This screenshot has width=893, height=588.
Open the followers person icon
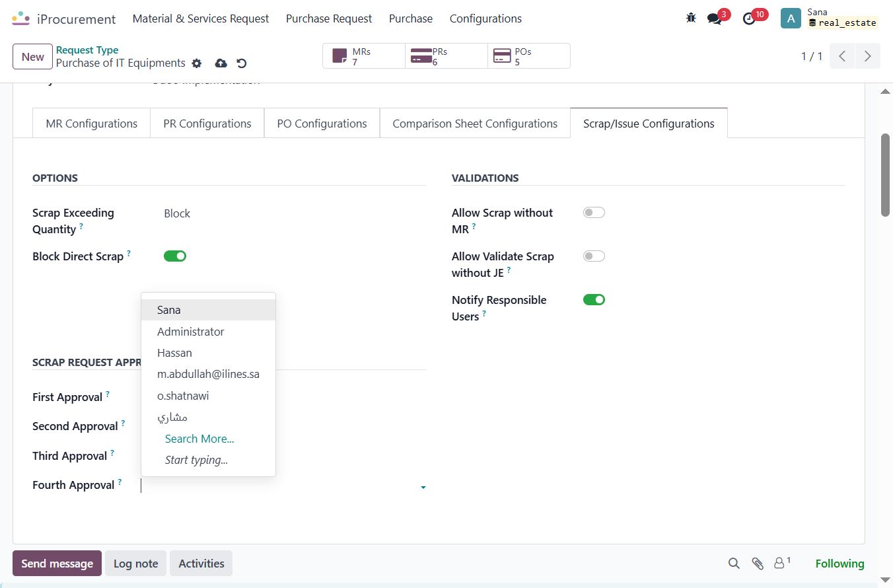tap(782, 563)
